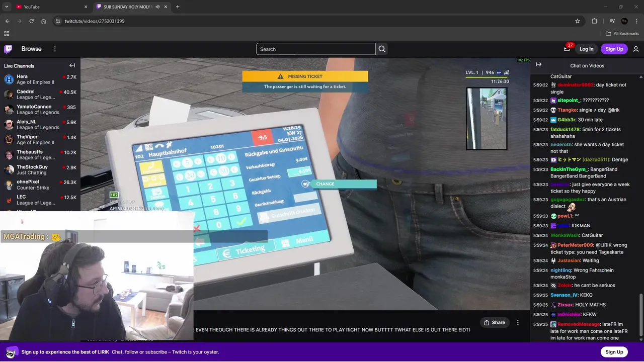Screen dimensions: 644x362
Task: Open the tab search dropdown chevron
Action: point(7,7)
